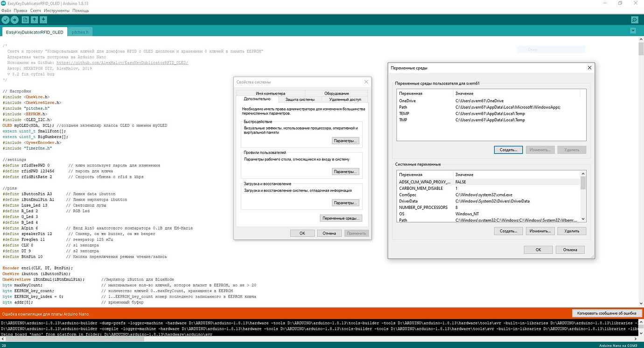Verify the sketch using the checkmark icon
The width and height of the screenshot is (644, 348).
(6, 20)
